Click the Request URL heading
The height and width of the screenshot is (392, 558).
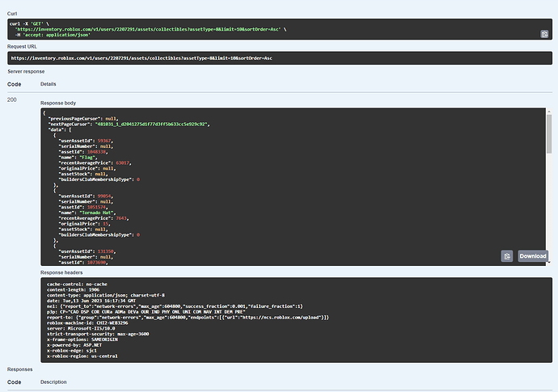22,47
